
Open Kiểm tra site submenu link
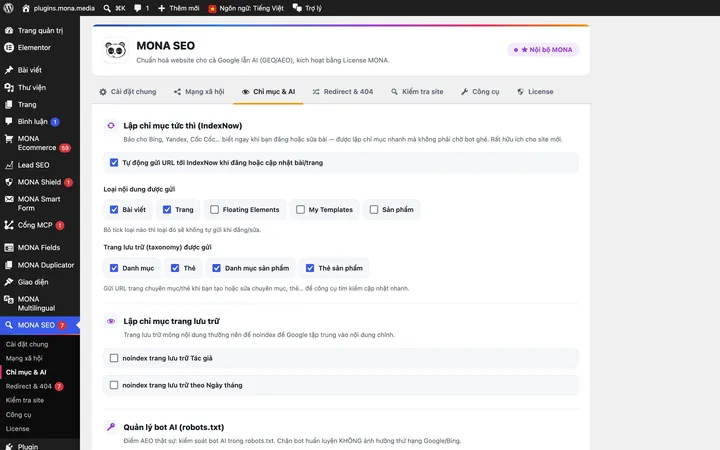25,400
